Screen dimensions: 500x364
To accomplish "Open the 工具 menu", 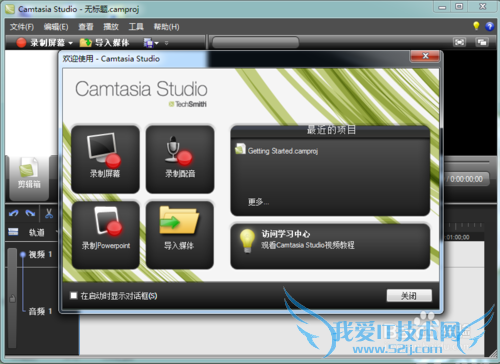I will point(136,27).
